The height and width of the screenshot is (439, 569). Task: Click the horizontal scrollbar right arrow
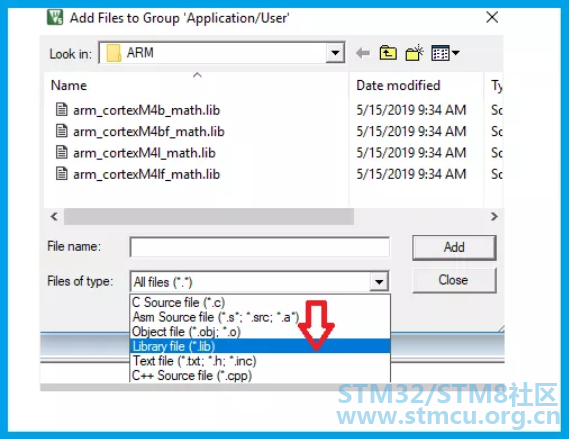click(x=494, y=217)
